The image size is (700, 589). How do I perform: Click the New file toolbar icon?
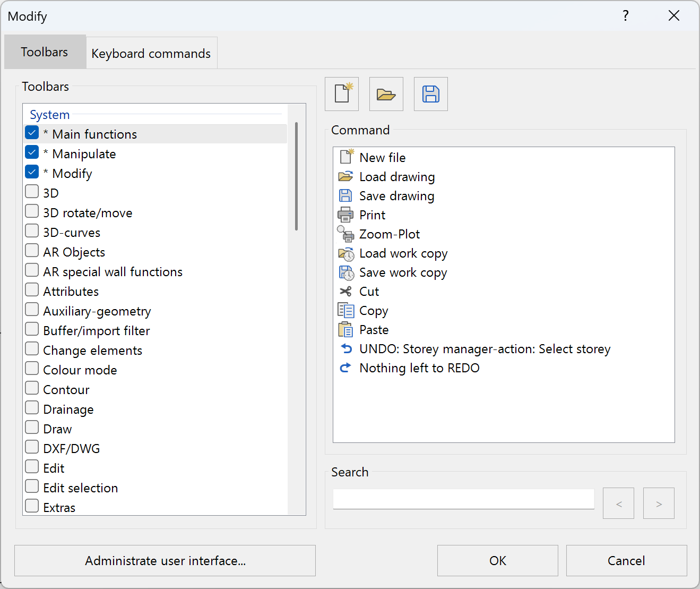342,94
